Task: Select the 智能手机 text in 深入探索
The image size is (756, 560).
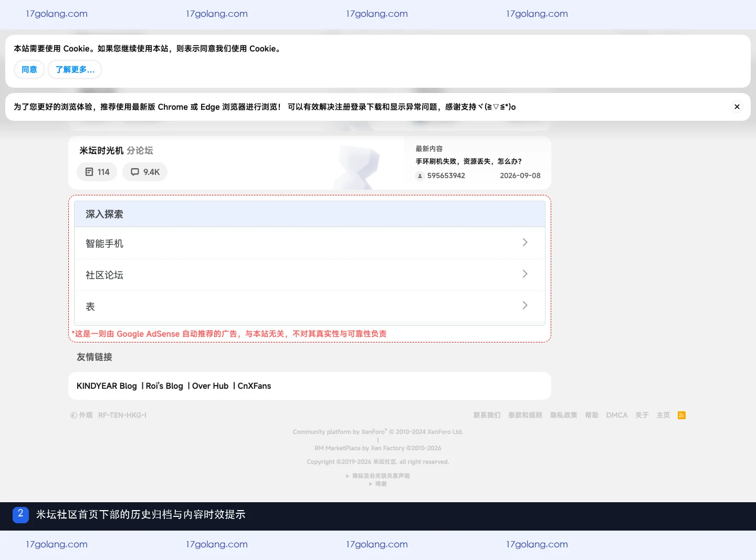Action: [104, 243]
